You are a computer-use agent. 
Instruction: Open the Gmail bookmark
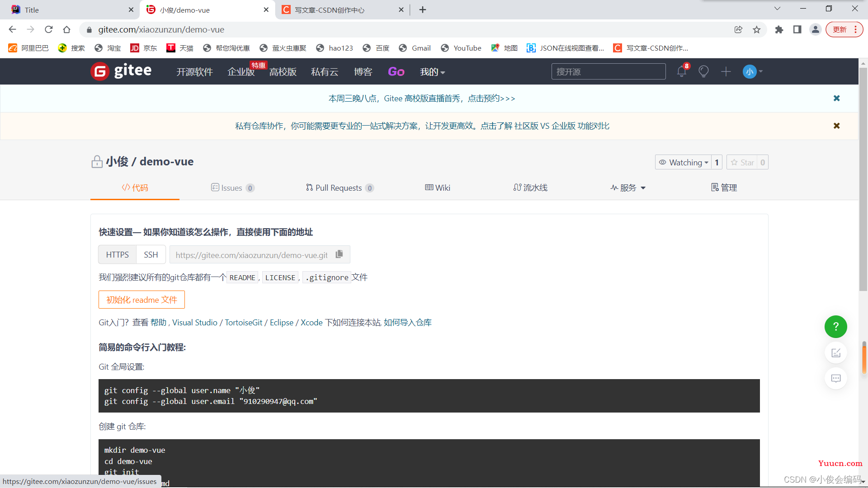tap(415, 48)
